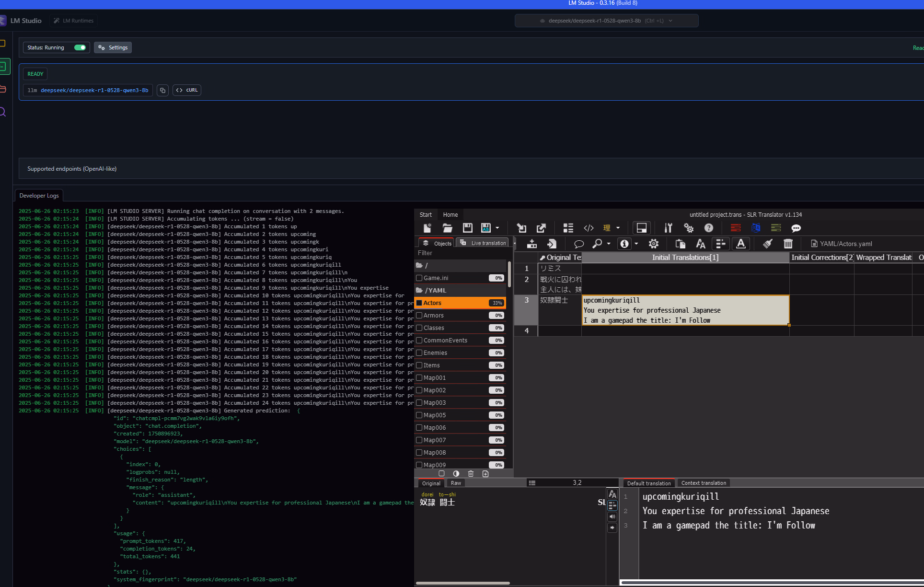Click the open folder toolbar icon
Viewport: 924px width, 587px height.
point(447,228)
